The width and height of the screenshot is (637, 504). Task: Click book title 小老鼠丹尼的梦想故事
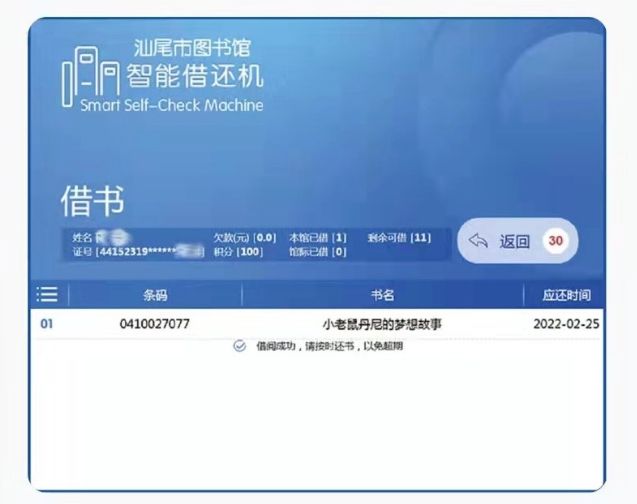382,324
